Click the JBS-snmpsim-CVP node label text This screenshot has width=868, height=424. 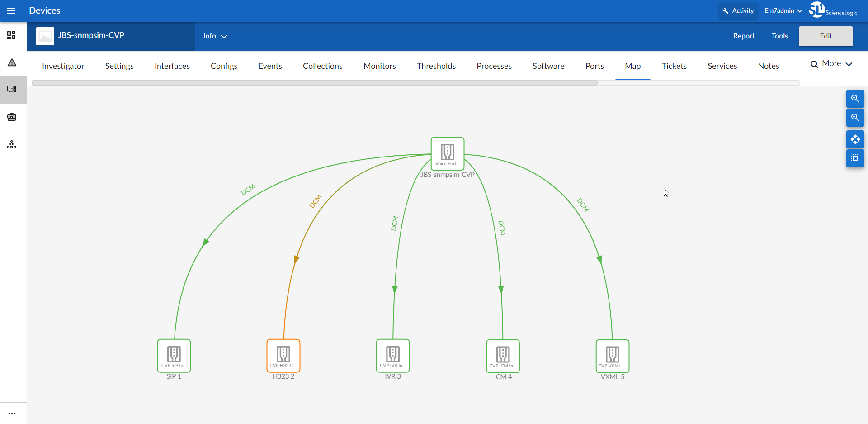click(x=448, y=175)
